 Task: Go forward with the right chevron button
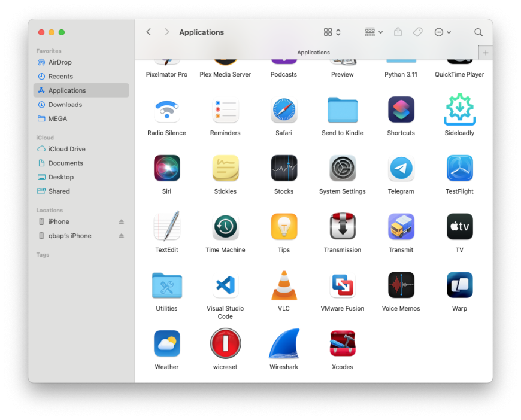167,32
